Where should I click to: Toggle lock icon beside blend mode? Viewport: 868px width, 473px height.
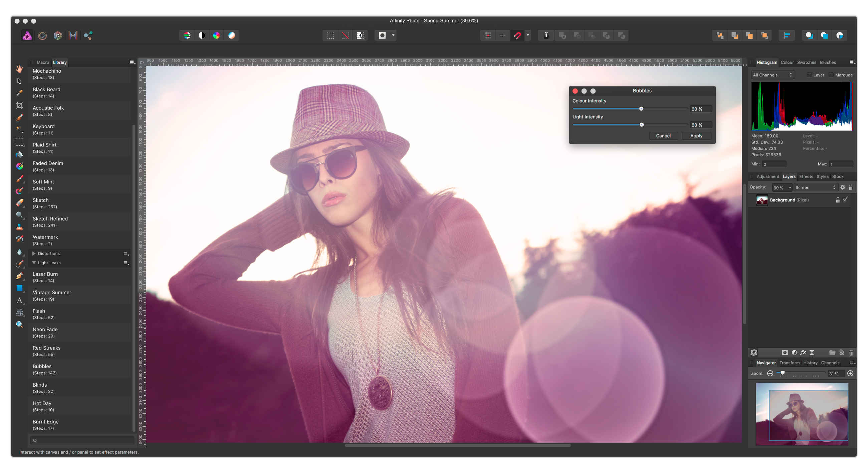851,187
